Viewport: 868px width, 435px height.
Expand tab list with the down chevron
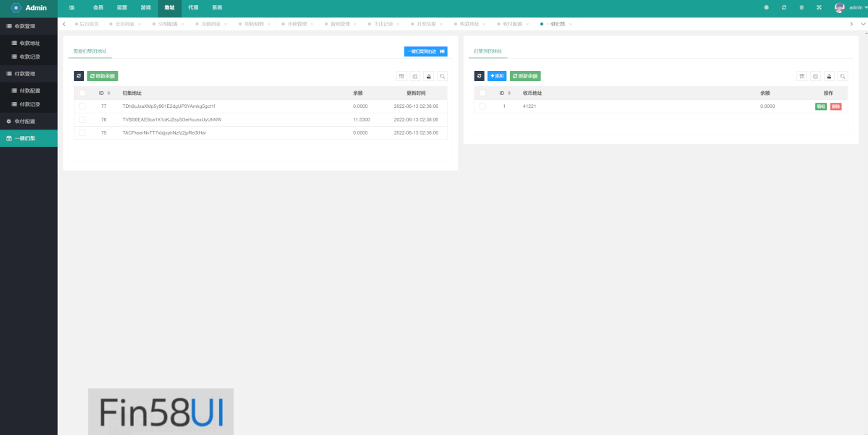pos(863,24)
